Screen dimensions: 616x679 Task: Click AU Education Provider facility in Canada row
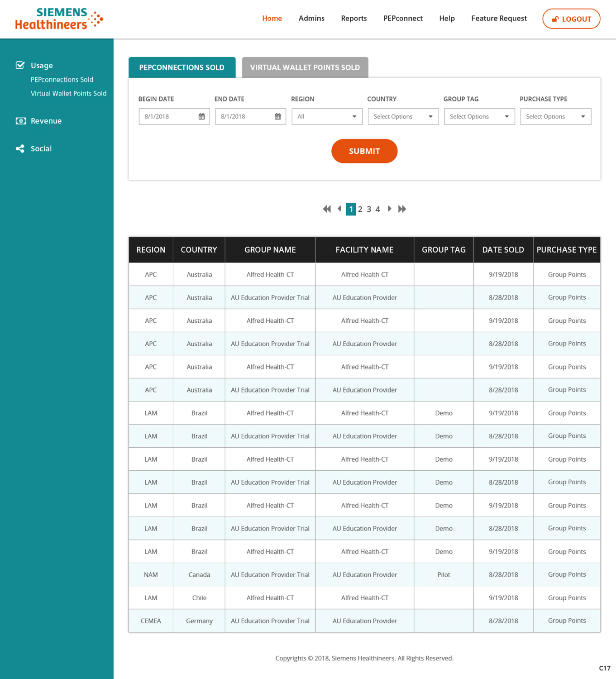coord(365,574)
